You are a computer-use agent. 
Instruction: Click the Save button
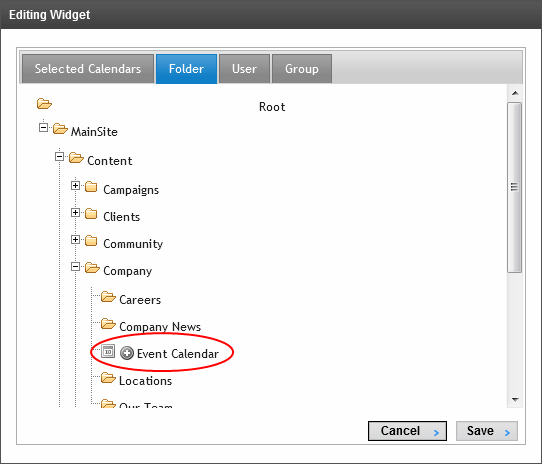click(x=487, y=431)
